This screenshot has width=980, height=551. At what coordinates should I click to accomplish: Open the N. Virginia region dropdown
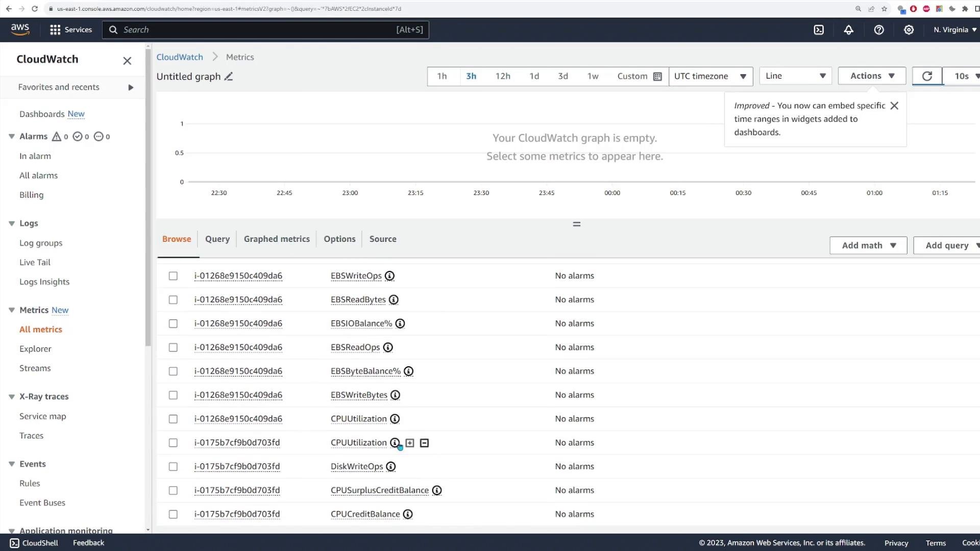coord(955,30)
